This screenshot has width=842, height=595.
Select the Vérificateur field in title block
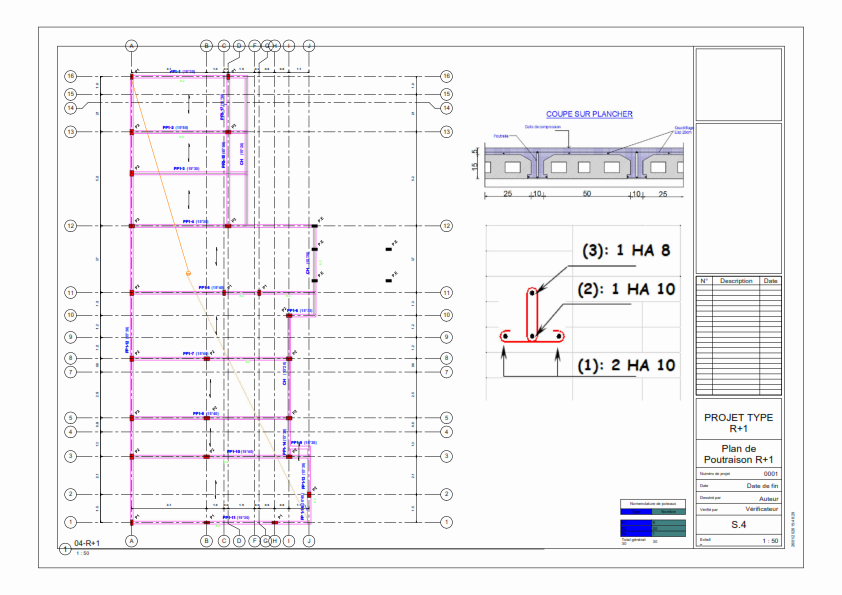click(759, 509)
